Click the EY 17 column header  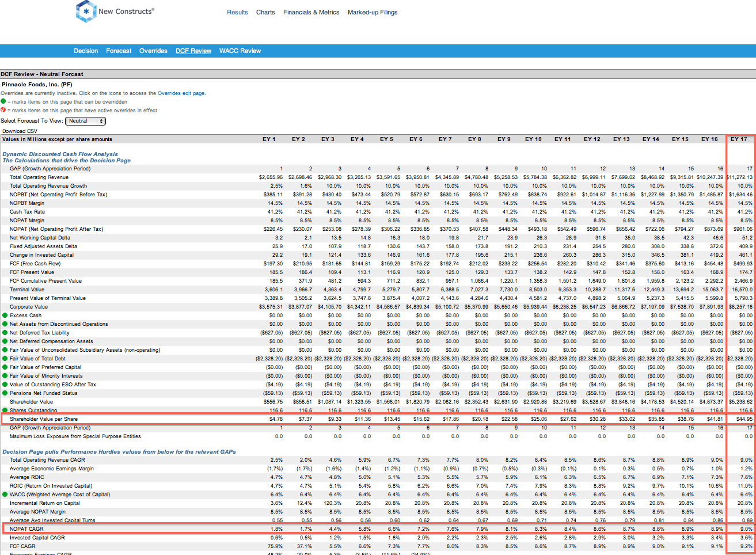click(739, 139)
